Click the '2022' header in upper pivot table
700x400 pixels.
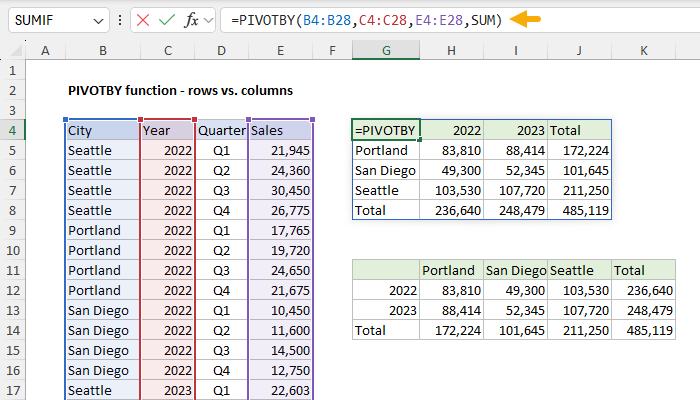451,130
